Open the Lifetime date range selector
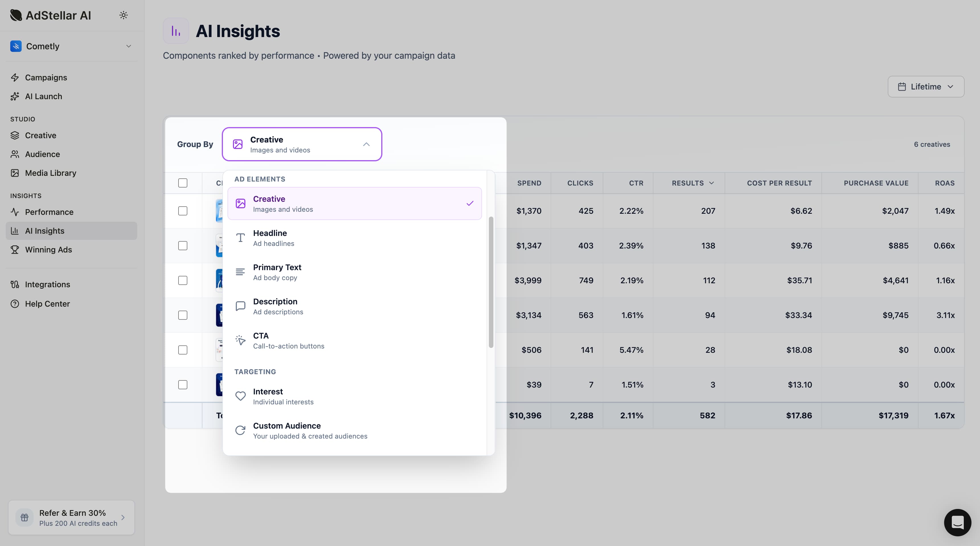980x546 pixels. pos(926,86)
